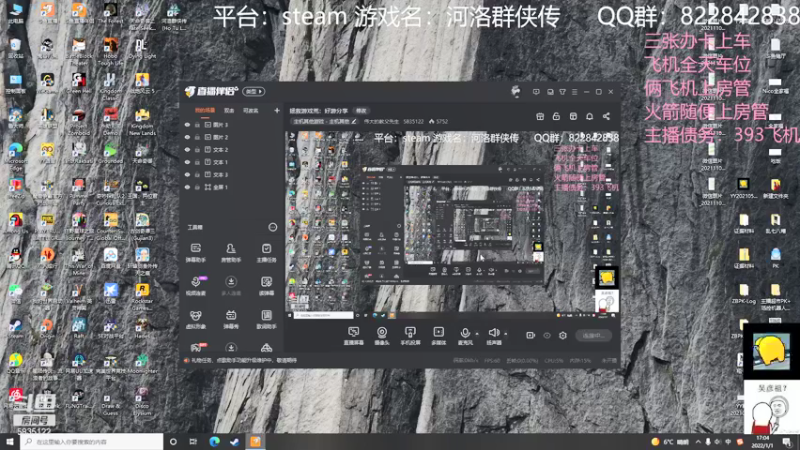Add a new scene with plus icon
Viewport: 800px width, 450px height.
click(277, 110)
